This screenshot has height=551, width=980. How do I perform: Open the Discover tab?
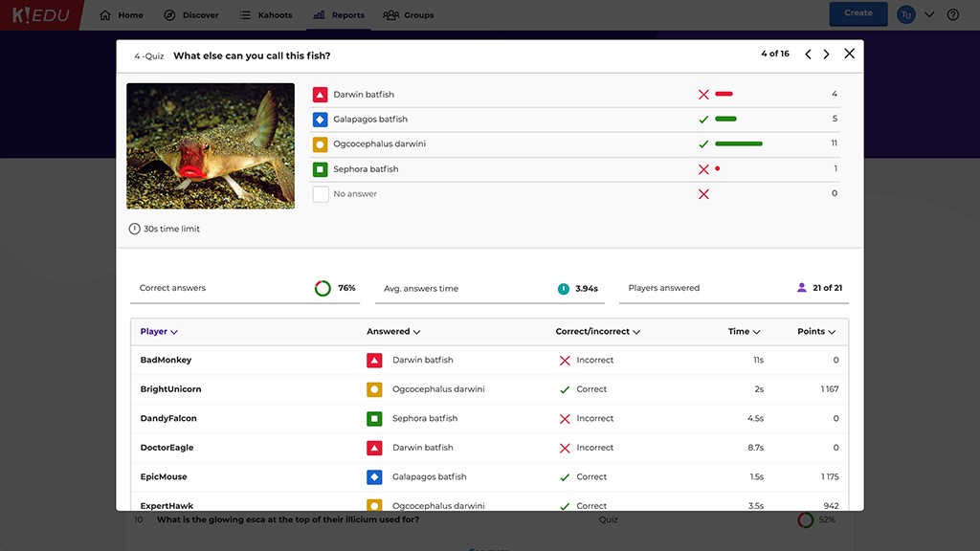pos(191,15)
